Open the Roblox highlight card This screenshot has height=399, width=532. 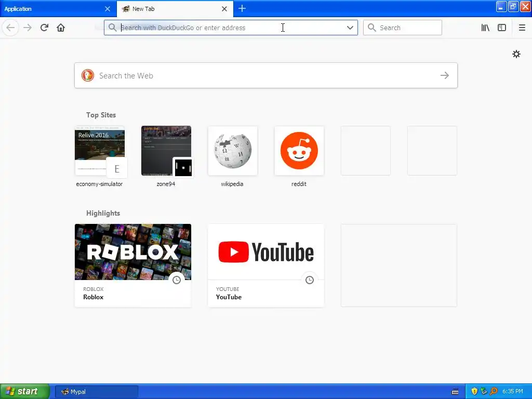pyautogui.click(x=132, y=265)
